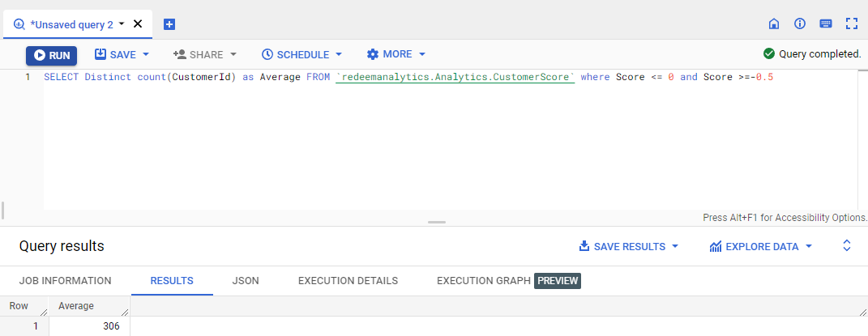Expand the SAVE dropdown arrow
Image resolution: width=868 pixels, height=336 pixels.
[146, 55]
